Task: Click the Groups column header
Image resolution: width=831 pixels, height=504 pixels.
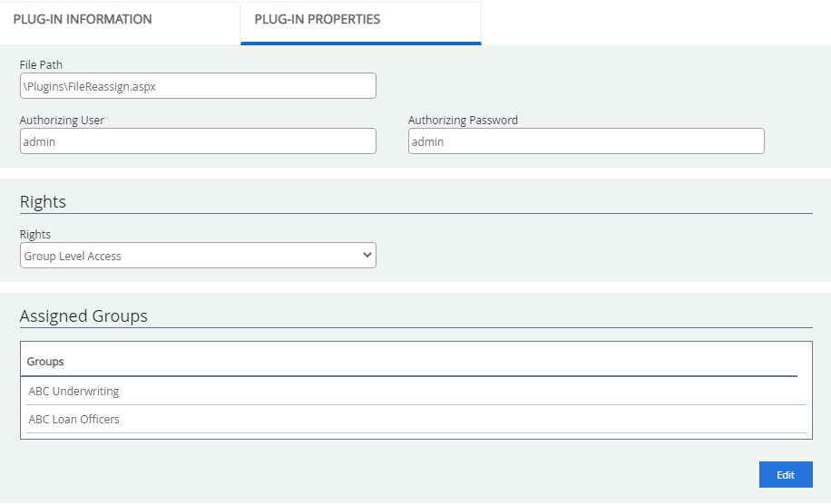Action: point(45,362)
